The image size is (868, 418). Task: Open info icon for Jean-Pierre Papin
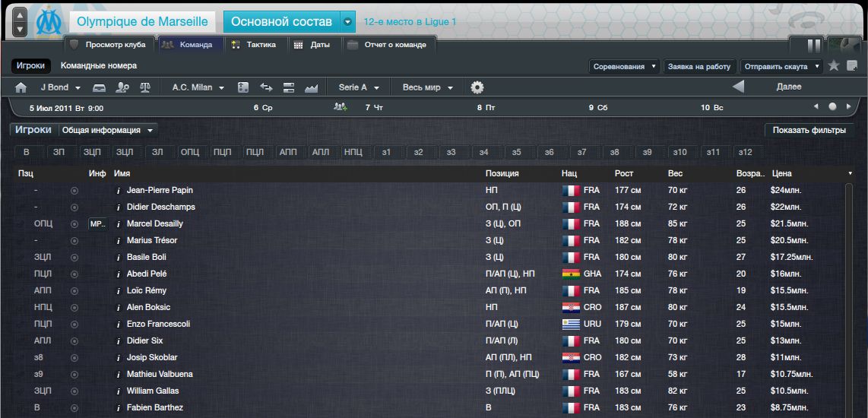click(x=117, y=191)
